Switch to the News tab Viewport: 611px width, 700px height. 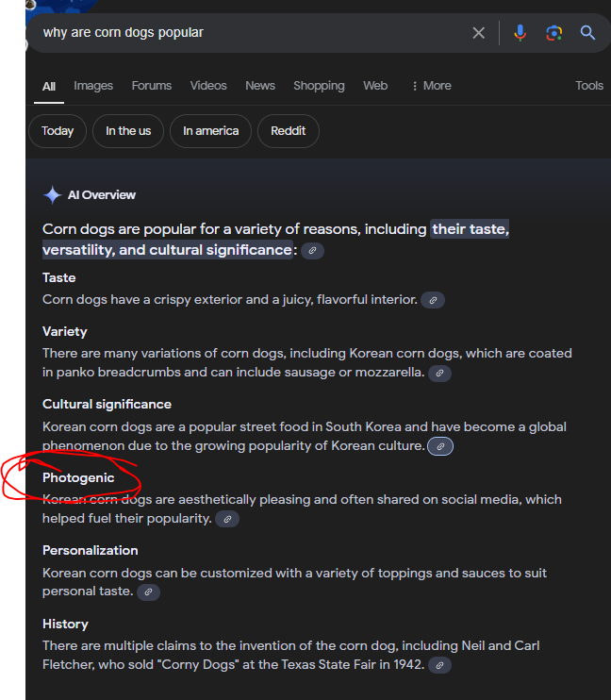[260, 86]
